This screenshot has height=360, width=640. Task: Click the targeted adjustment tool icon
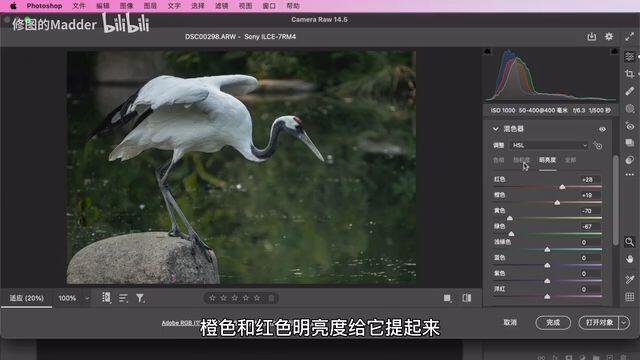[598, 145]
